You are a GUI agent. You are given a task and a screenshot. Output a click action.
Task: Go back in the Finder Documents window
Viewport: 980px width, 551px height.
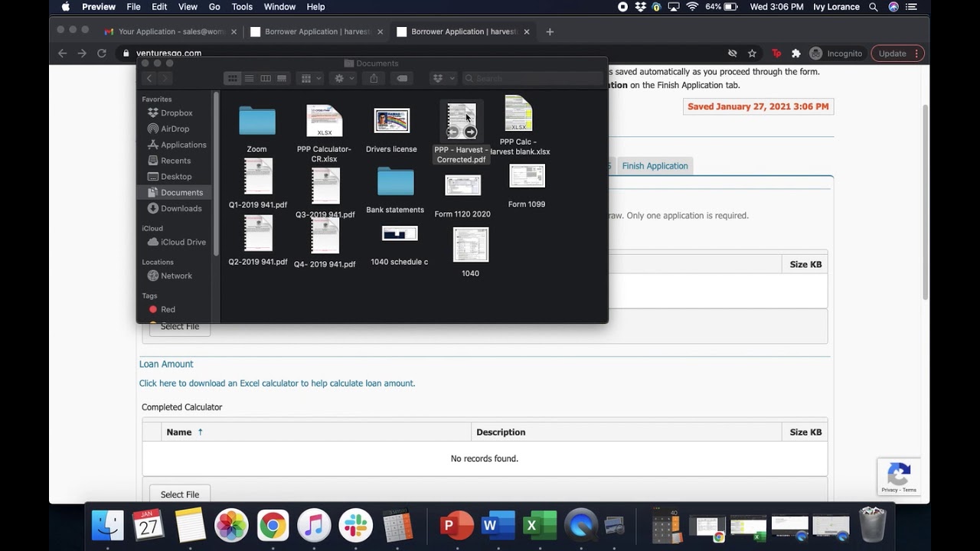[x=149, y=78]
